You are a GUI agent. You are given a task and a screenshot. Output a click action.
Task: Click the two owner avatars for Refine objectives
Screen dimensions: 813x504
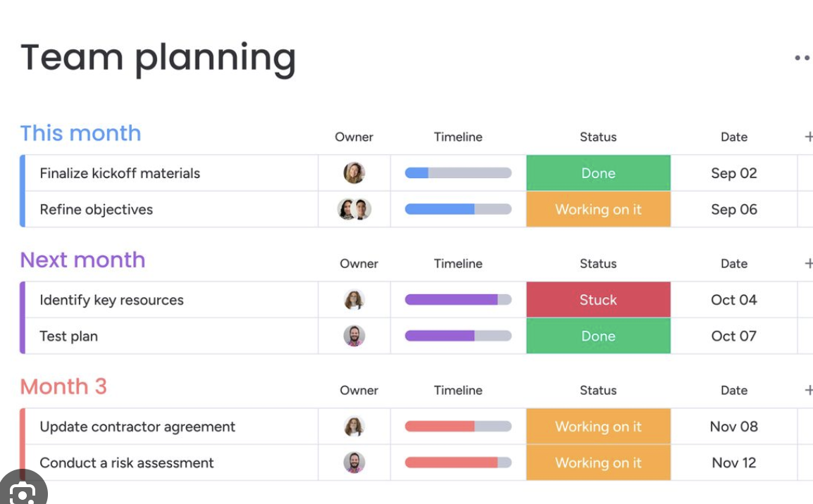pos(354,209)
